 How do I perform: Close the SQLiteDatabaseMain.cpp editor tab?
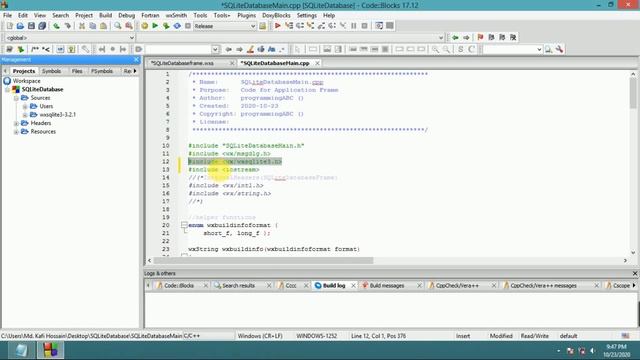tap(317, 63)
